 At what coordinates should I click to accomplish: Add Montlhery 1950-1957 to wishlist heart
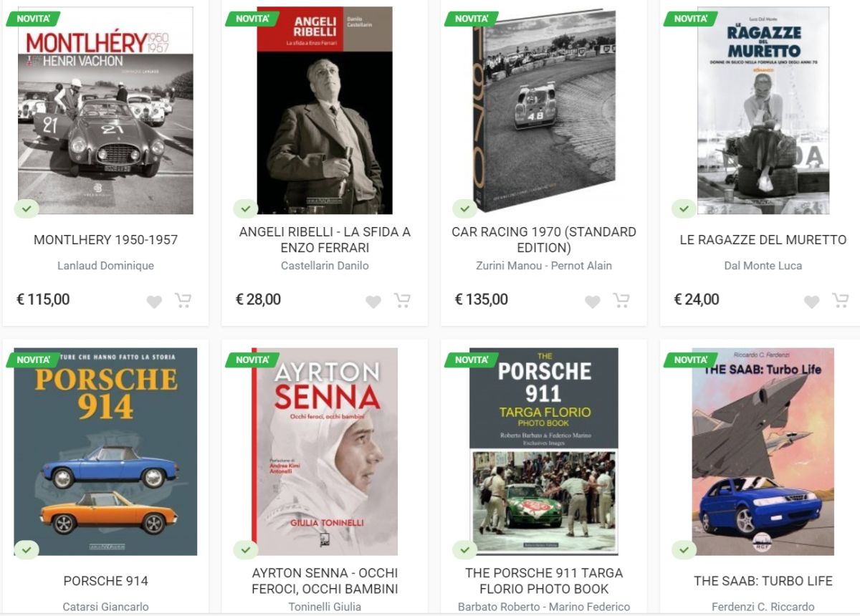point(154,302)
